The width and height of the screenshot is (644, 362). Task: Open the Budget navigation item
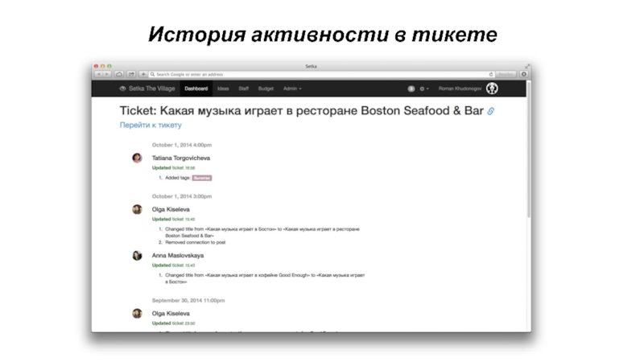point(266,88)
